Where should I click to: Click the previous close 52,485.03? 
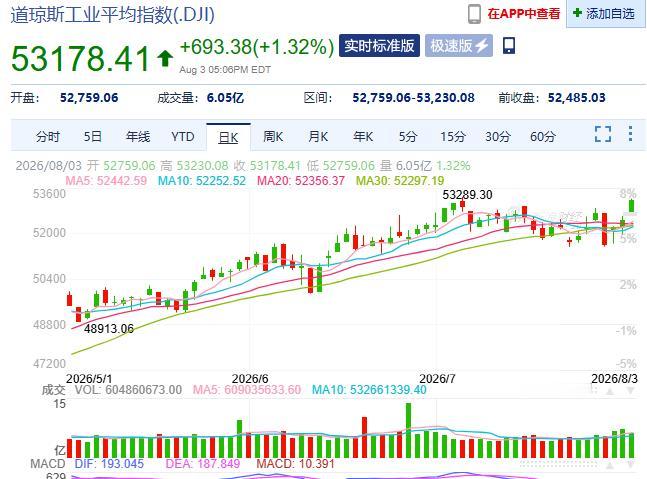[576, 98]
